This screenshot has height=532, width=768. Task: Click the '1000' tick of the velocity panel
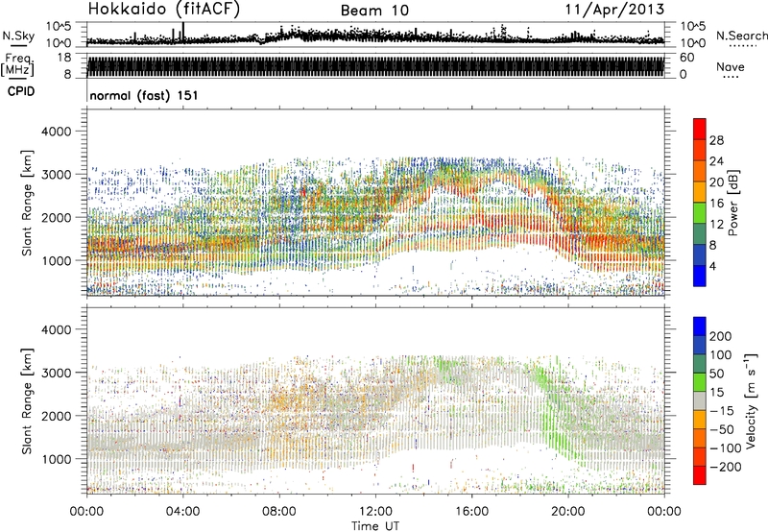pyautogui.click(x=56, y=459)
